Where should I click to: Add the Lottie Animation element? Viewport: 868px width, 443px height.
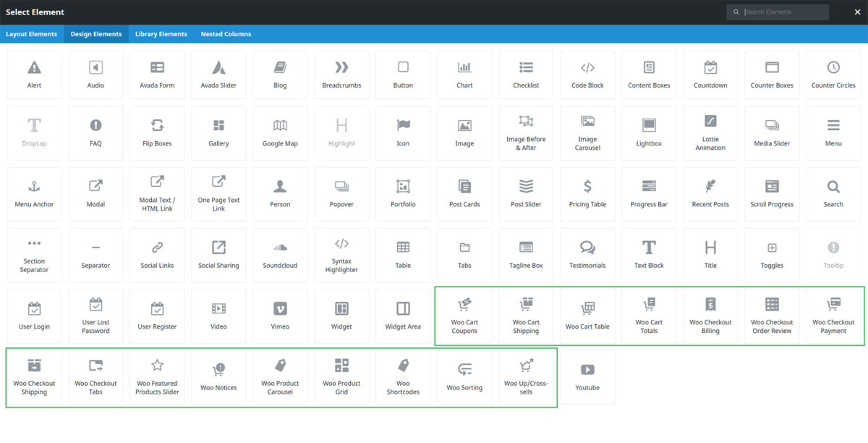[710, 132]
